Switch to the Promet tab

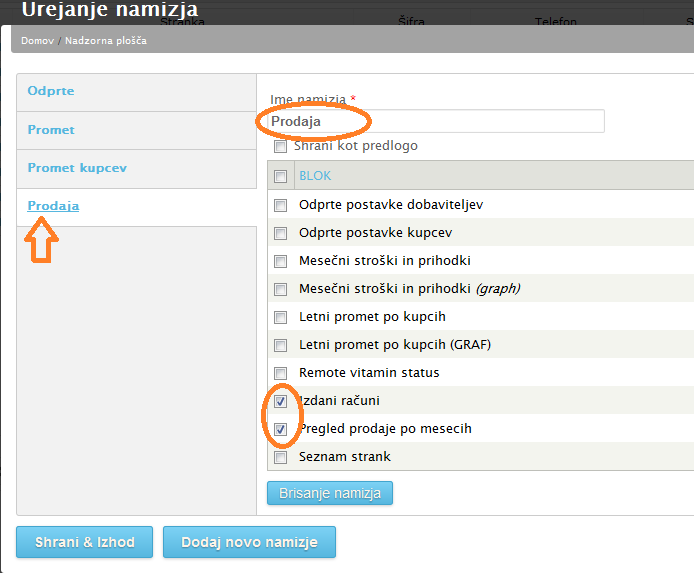[51, 130]
